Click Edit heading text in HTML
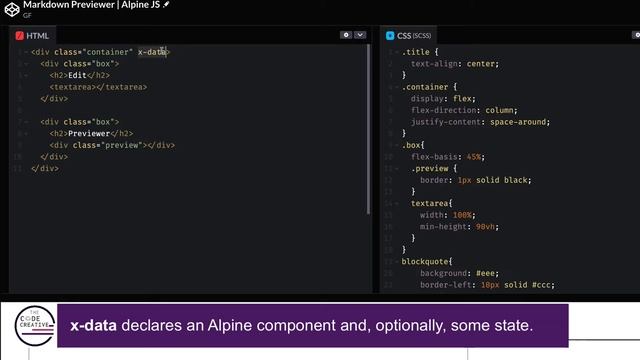The width and height of the screenshot is (640, 360). pos(77,75)
